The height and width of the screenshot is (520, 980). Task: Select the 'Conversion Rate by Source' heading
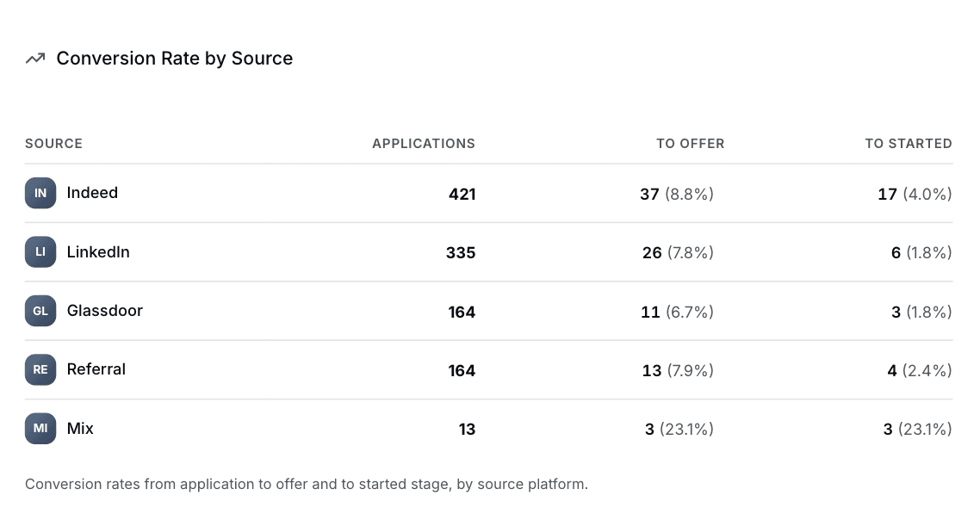[x=174, y=59]
